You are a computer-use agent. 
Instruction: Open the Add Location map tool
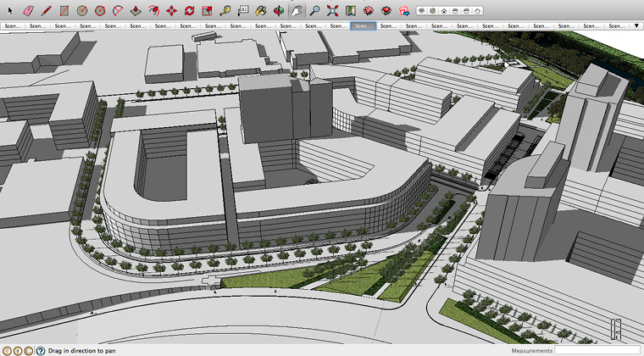(x=350, y=11)
